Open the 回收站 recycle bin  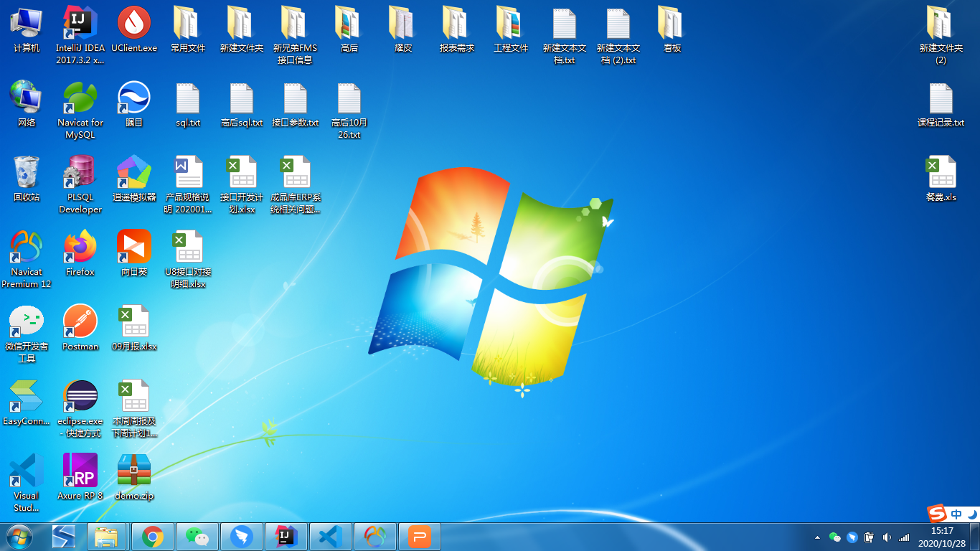(x=27, y=179)
